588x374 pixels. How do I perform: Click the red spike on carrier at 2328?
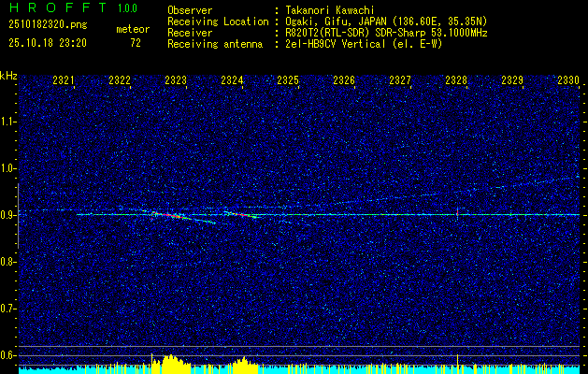coord(457,213)
